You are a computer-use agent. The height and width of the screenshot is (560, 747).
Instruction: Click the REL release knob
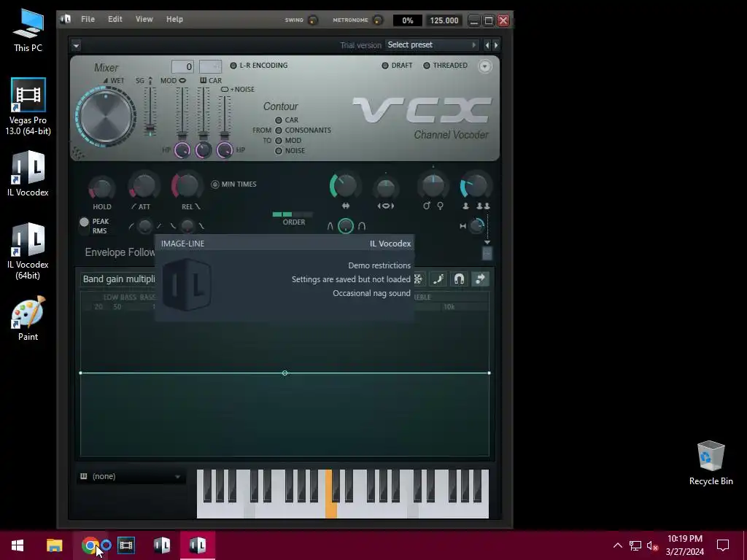coord(187,186)
